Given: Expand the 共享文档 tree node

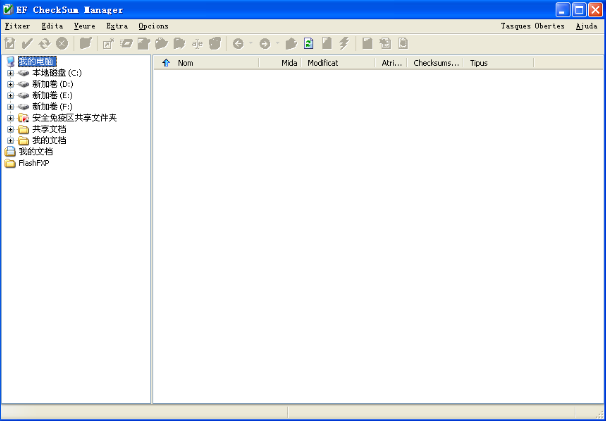Looking at the screenshot, I should pos(10,130).
